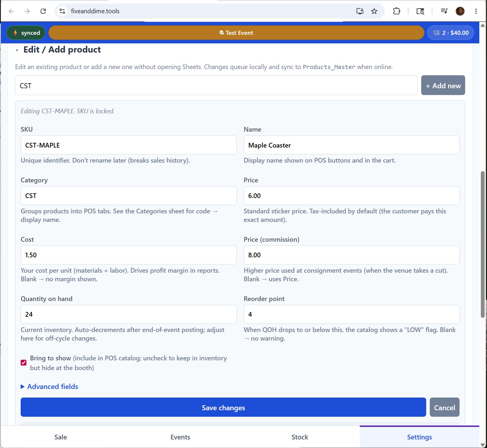This screenshot has width=487, height=448.
Task: Click the install app icon in address bar
Action: (x=360, y=11)
